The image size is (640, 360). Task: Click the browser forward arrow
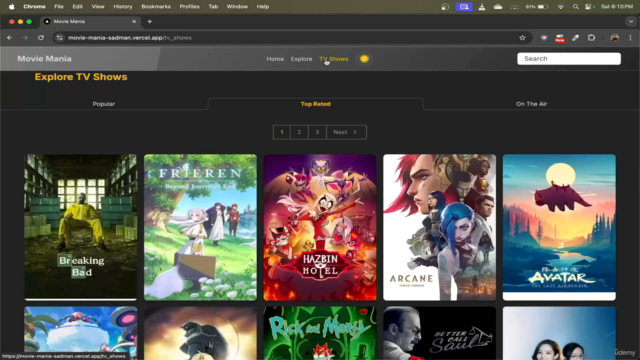click(x=25, y=38)
